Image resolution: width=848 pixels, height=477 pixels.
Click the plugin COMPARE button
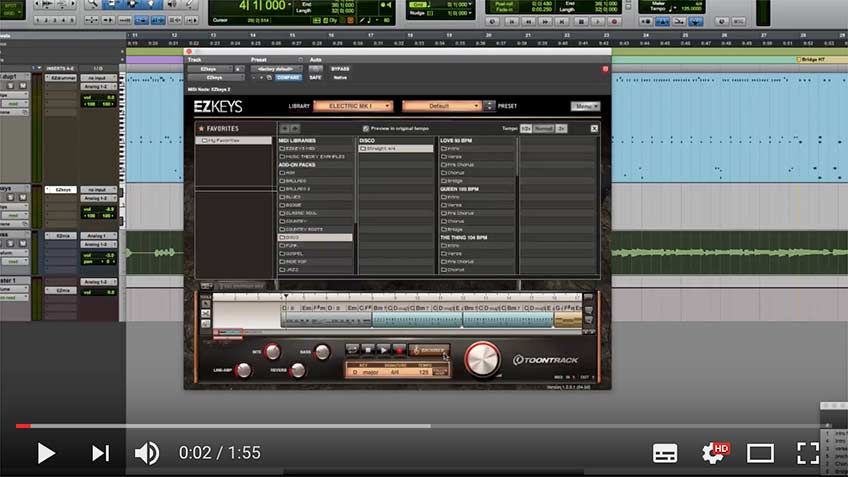[x=288, y=77]
